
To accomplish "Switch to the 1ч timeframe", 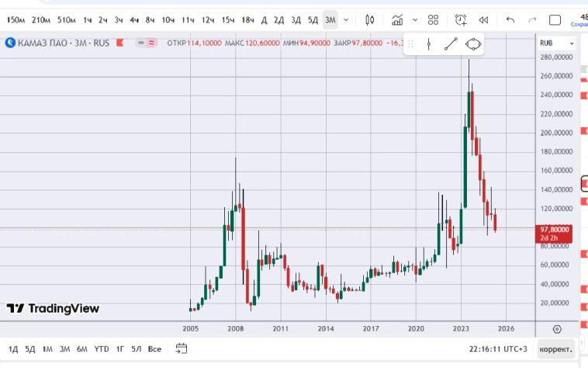I will (x=88, y=20).
